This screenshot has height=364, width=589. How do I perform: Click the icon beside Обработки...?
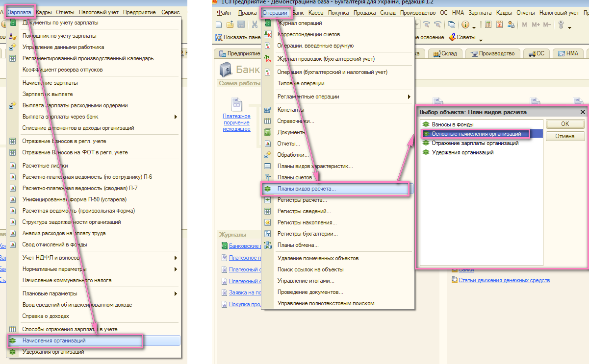(x=268, y=155)
